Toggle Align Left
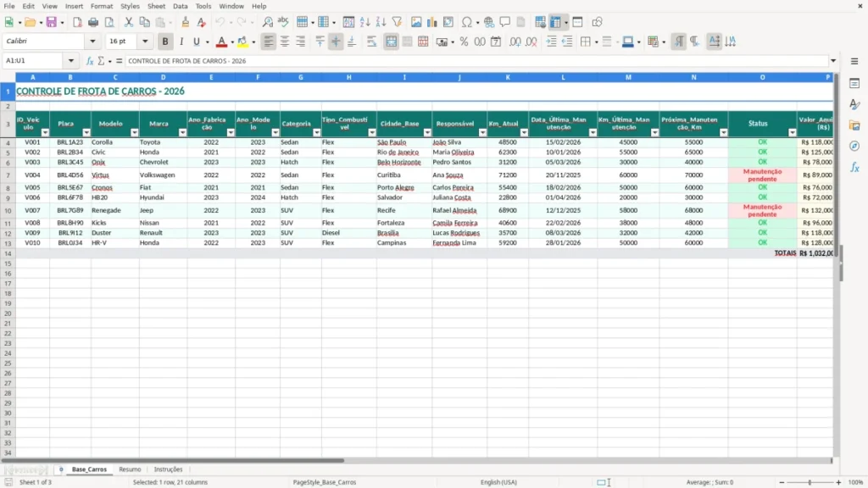 click(269, 42)
